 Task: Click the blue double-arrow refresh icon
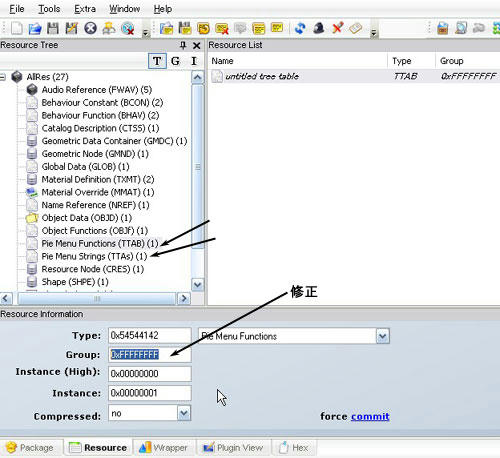point(300,28)
